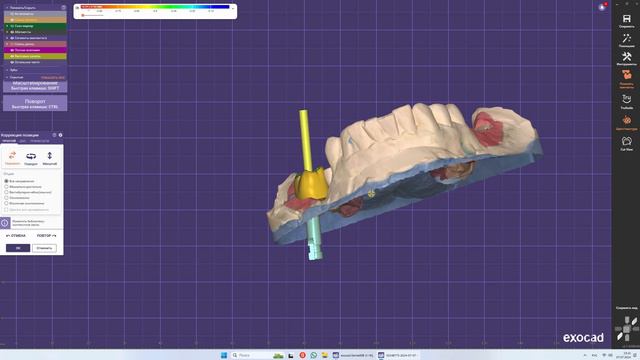Click the user avatar with red badge
This screenshot has height=360, width=640.
(602, 7)
